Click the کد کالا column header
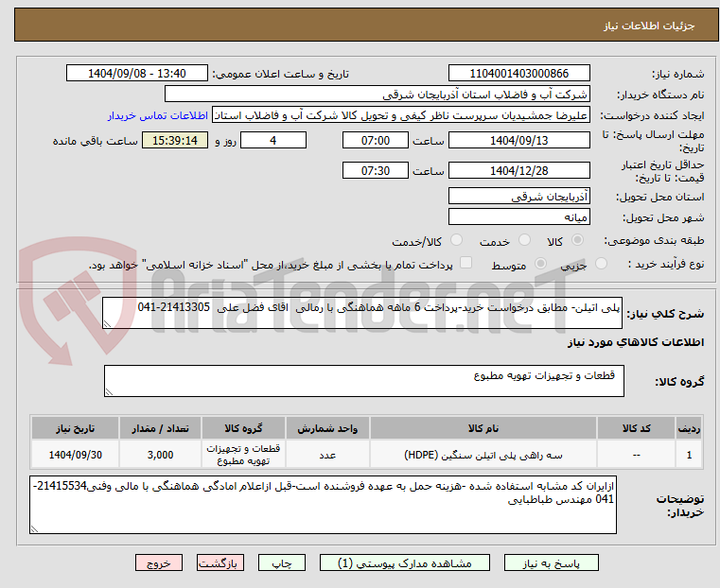The height and width of the screenshot is (588, 720). [x=636, y=428]
